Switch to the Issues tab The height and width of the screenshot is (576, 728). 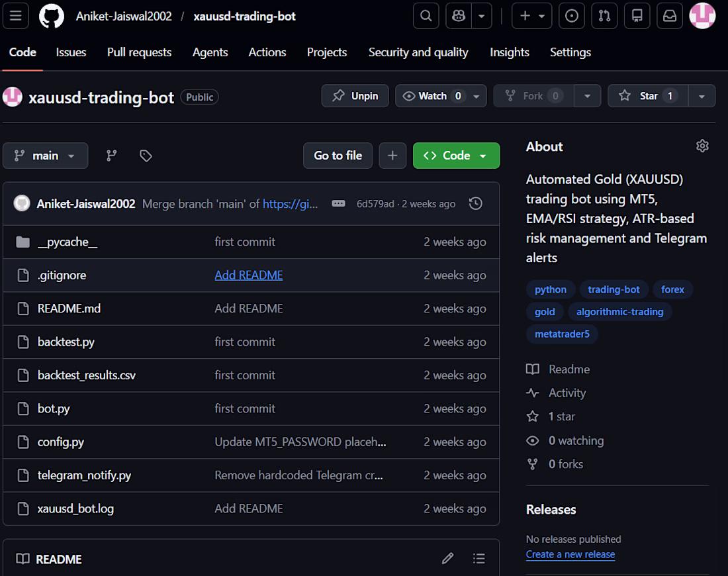coord(71,52)
